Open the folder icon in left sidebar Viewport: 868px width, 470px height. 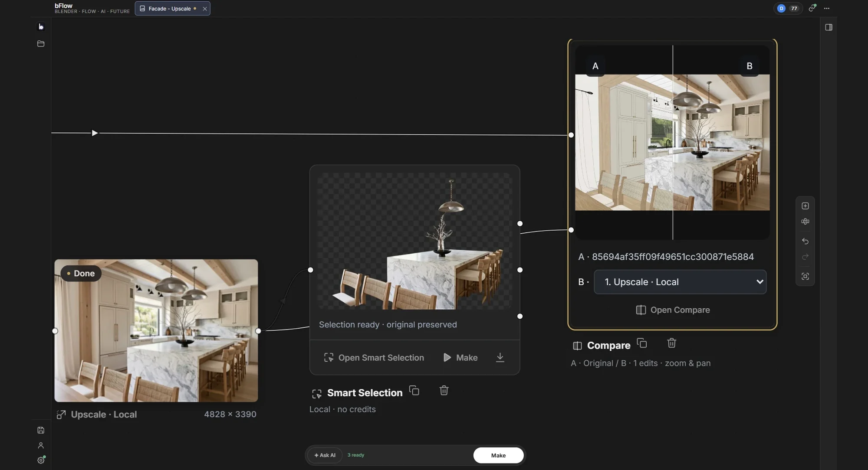(x=41, y=44)
